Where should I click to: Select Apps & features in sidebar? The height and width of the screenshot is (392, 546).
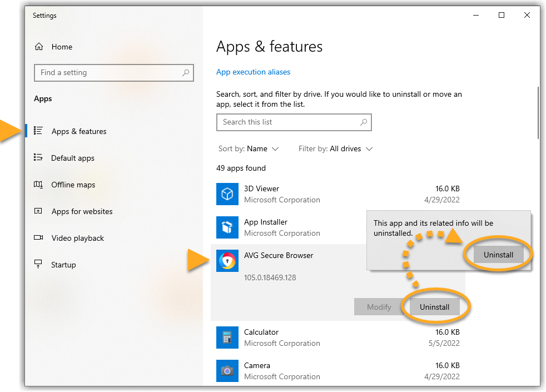coord(79,131)
